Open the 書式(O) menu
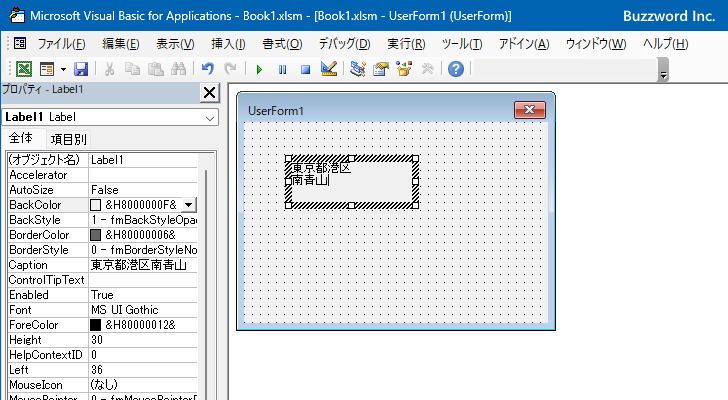 coord(282,44)
